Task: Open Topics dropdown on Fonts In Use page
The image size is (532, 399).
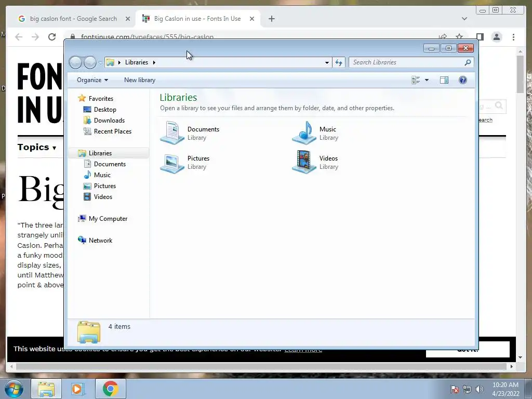Action: [37, 147]
